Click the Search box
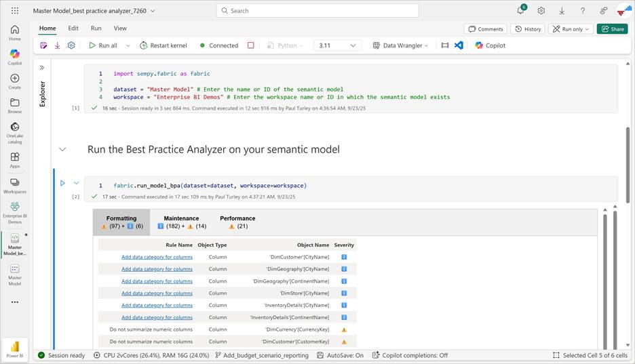This screenshot has width=635, height=364. coord(317,11)
